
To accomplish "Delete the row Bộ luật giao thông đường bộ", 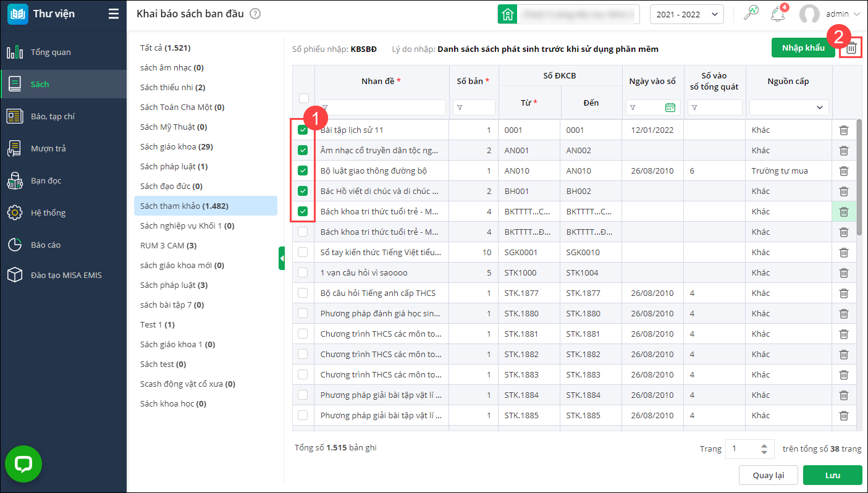I will pos(843,171).
